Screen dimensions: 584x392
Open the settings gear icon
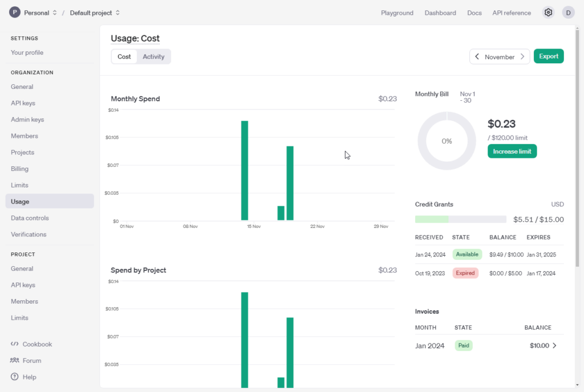pyautogui.click(x=548, y=13)
